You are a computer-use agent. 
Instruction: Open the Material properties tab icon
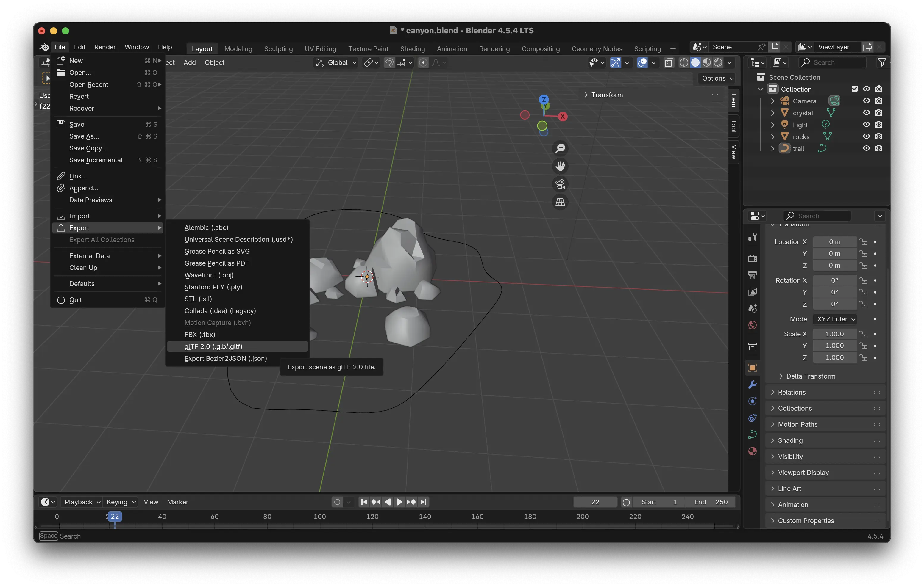752,451
